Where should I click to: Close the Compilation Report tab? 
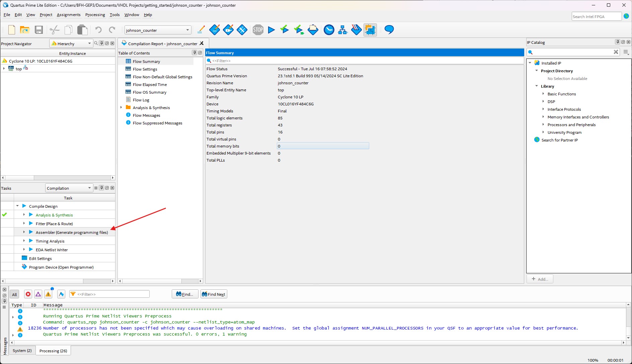(202, 43)
